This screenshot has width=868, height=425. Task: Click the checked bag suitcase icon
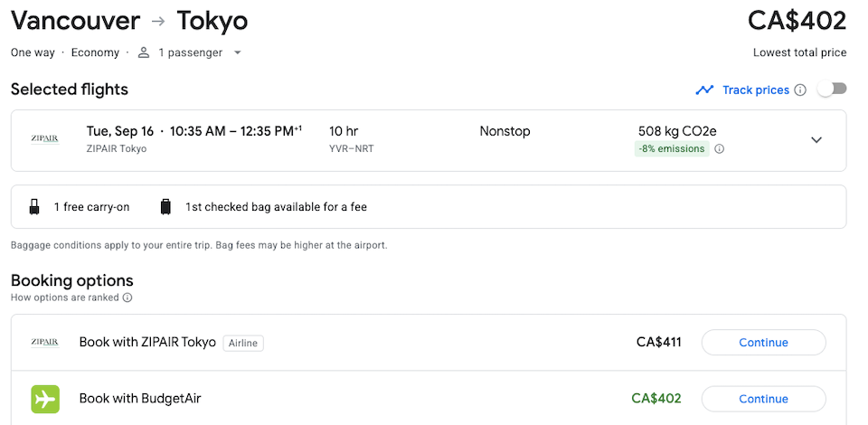(x=165, y=207)
